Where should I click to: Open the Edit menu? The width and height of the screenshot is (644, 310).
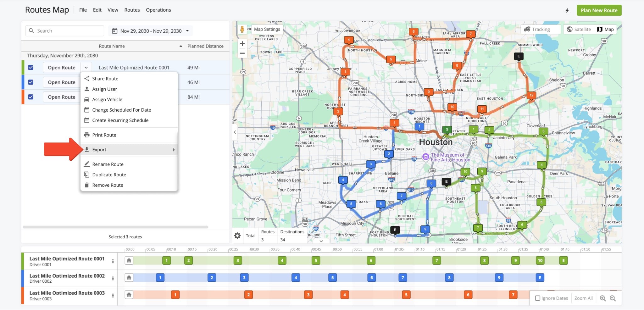[x=97, y=10]
